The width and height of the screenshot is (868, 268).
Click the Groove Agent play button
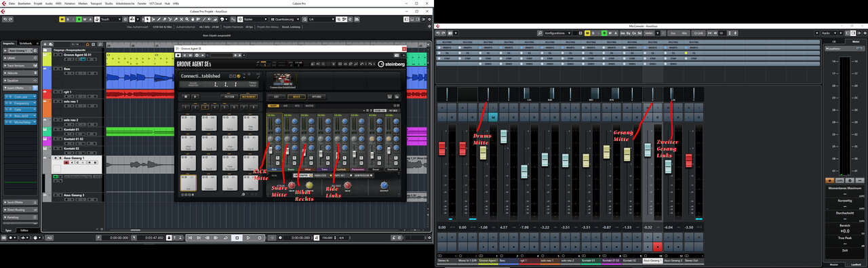pos(195,97)
